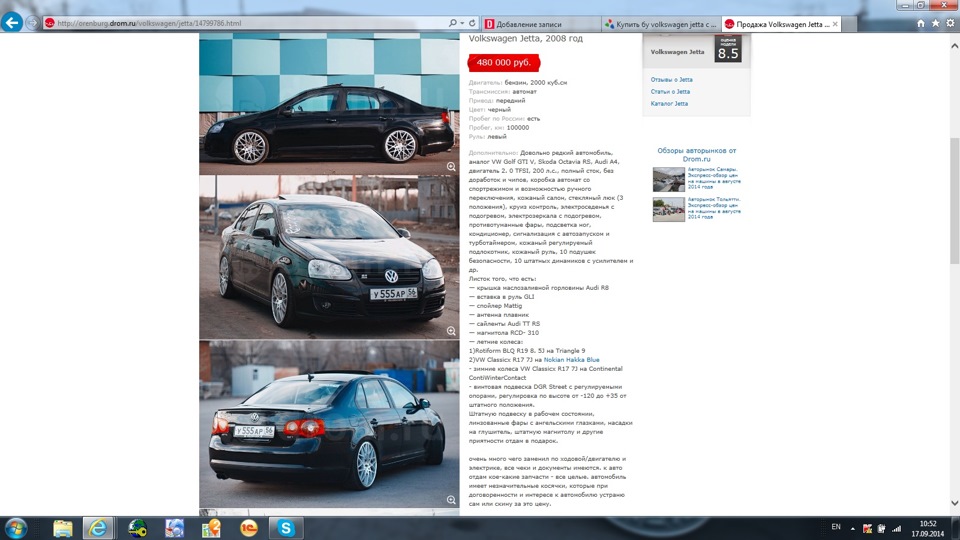
Task: Click the page scrollbar down arrow
Action: [x=954, y=503]
